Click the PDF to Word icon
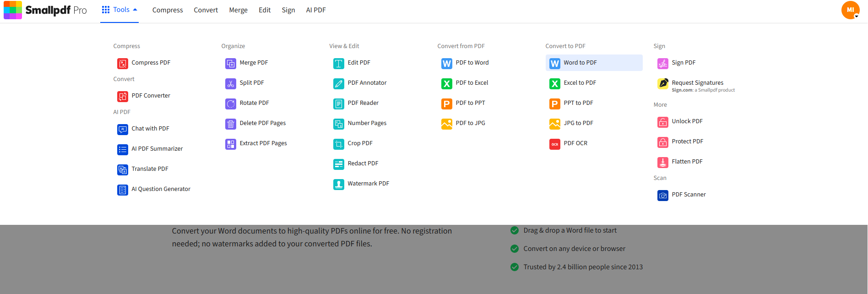This screenshot has height=294, width=868. pyautogui.click(x=447, y=63)
